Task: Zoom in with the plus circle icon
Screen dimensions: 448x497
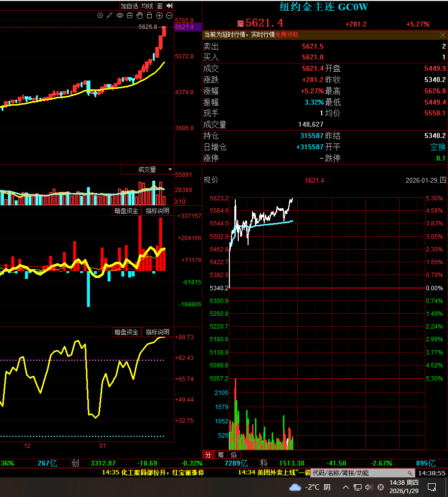Action: click(x=160, y=15)
